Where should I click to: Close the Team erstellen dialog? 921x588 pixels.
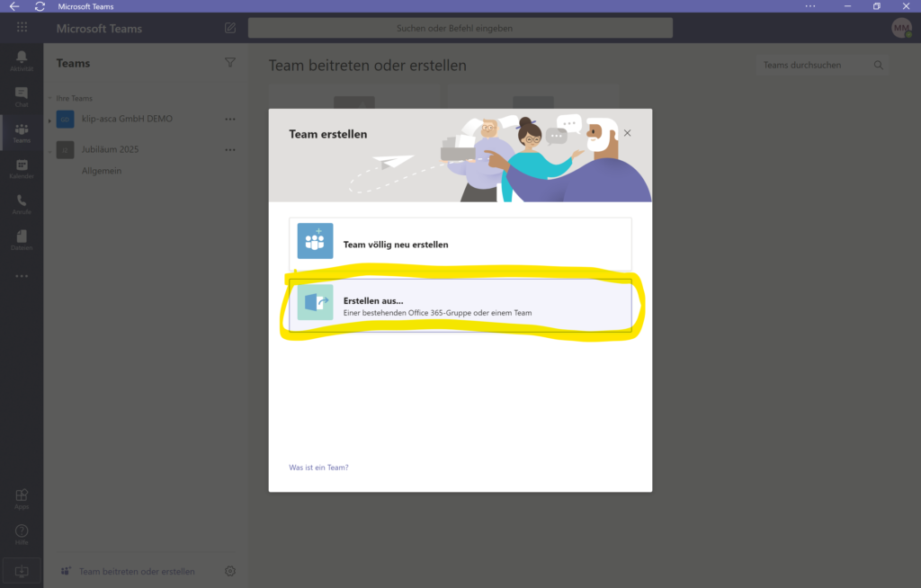coord(627,133)
